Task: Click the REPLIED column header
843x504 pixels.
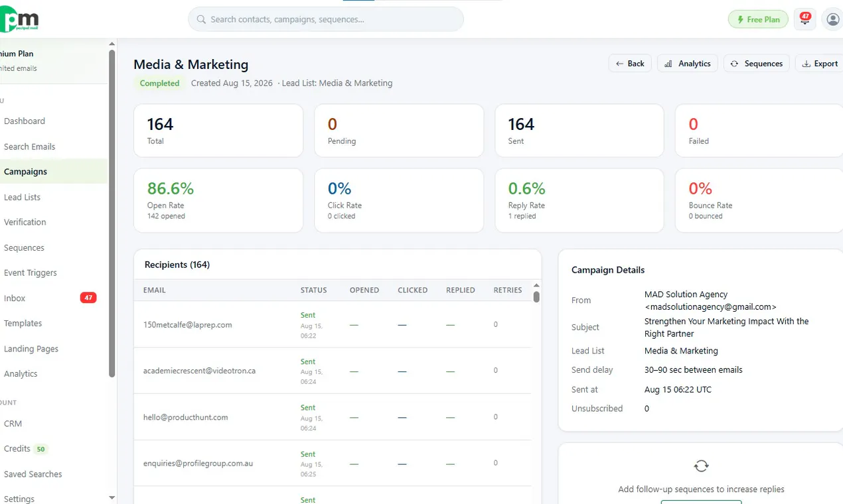Action: [x=461, y=290]
